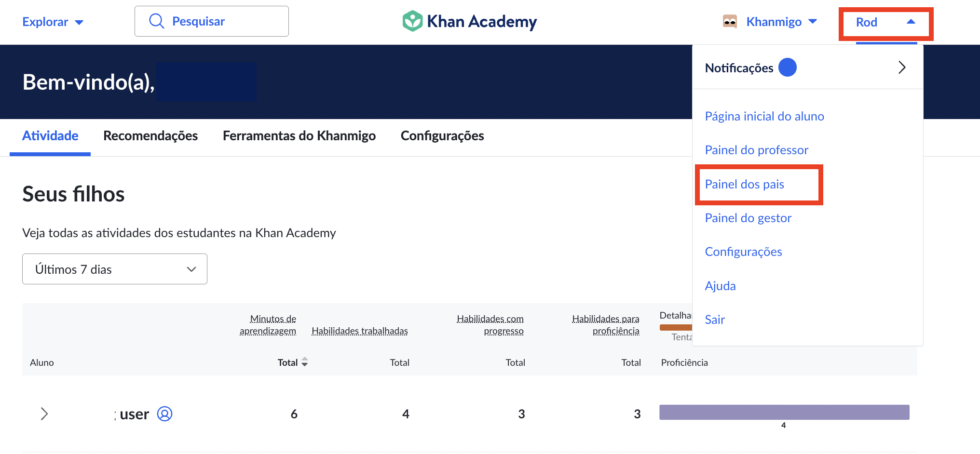Open the Ajuda link
Screen dimensions: 980x454
pyautogui.click(x=720, y=286)
